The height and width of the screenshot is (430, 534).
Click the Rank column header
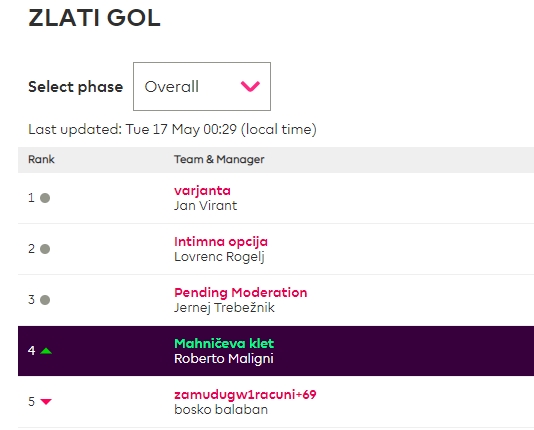click(41, 159)
